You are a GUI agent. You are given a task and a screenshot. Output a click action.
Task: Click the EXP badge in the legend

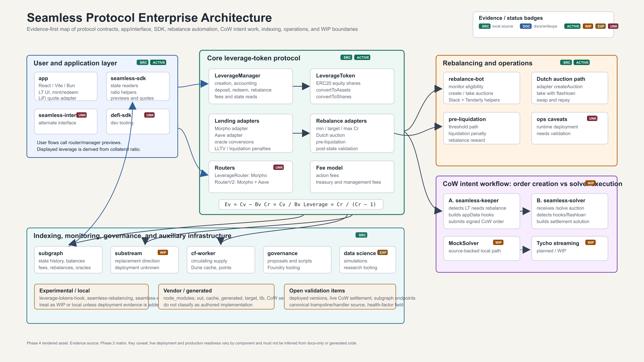601,26
